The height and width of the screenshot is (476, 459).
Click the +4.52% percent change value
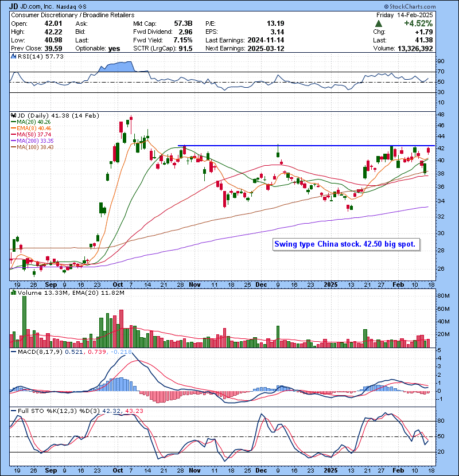tap(418, 24)
